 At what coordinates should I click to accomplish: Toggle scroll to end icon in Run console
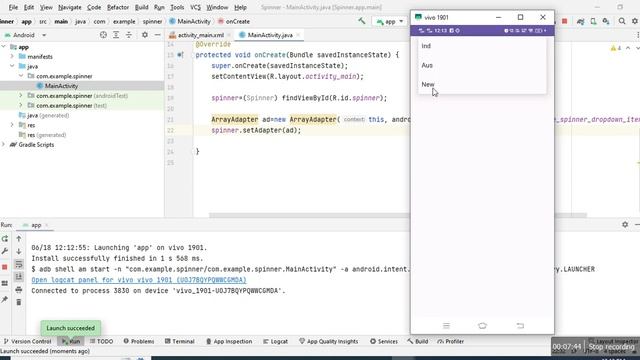click(19, 277)
